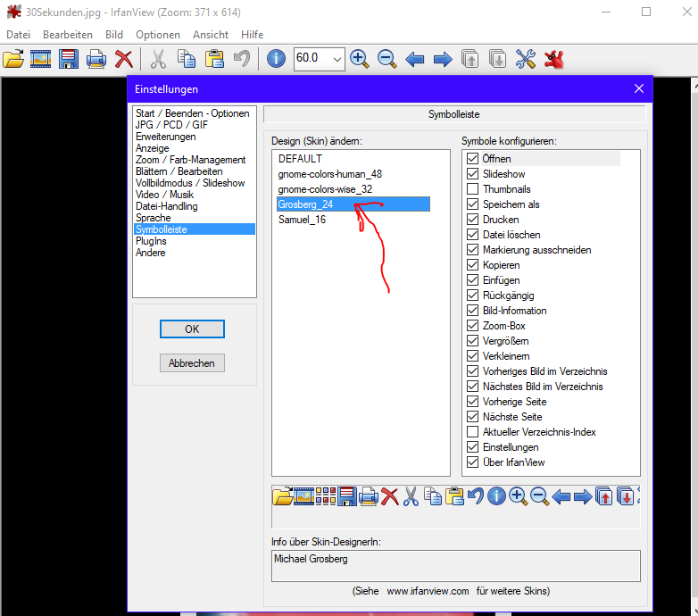Open the Hilfe menu
698x616 pixels.
click(252, 35)
